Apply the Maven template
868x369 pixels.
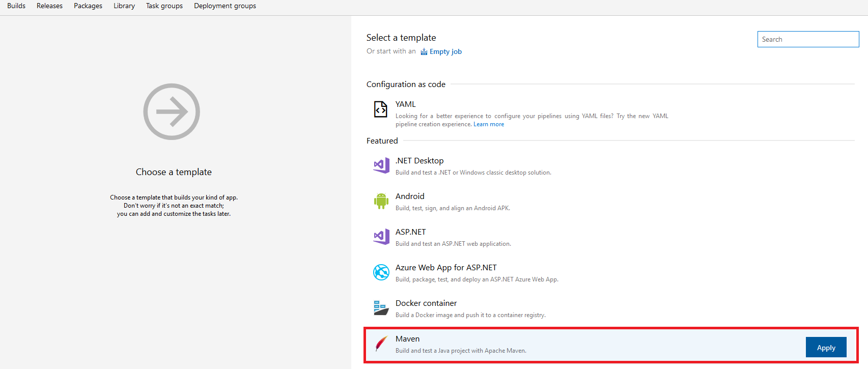826,348
